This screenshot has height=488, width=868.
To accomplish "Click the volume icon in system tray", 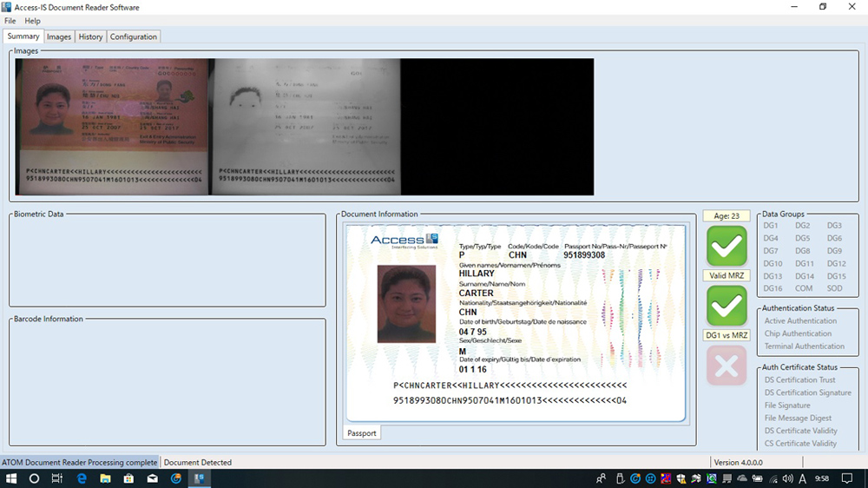I will tap(787, 478).
